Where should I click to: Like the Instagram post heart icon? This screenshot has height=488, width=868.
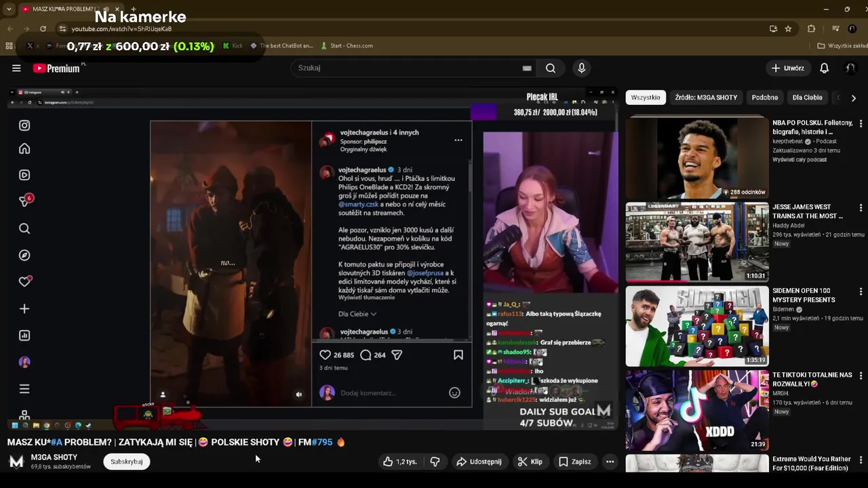(325, 354)
